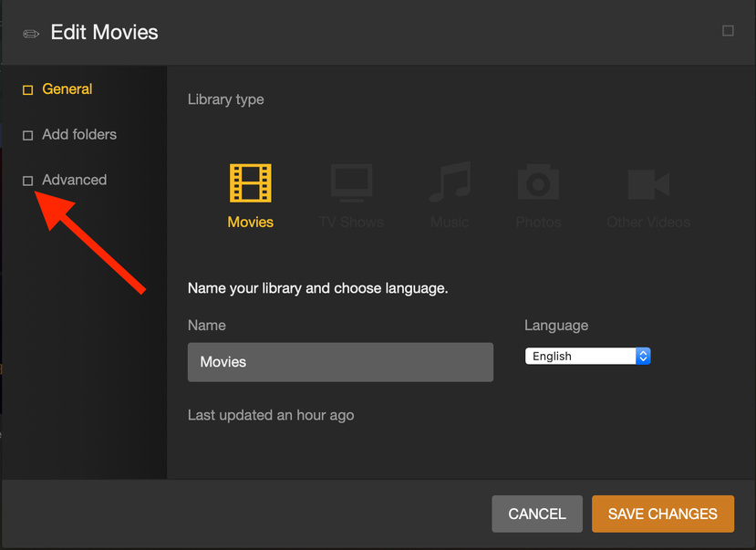Choose the TV Shows library type icon
The image size is (756, 550).
coord(351,182)
